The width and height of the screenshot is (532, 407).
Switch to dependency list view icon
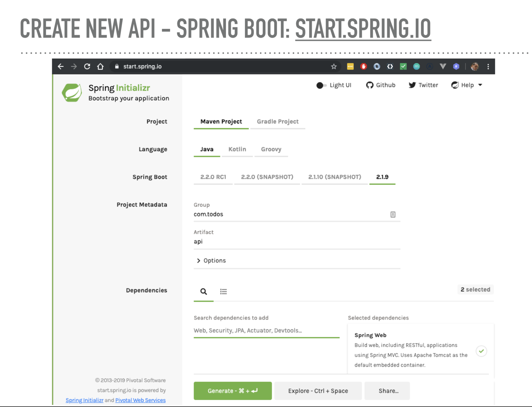(224, 292)
